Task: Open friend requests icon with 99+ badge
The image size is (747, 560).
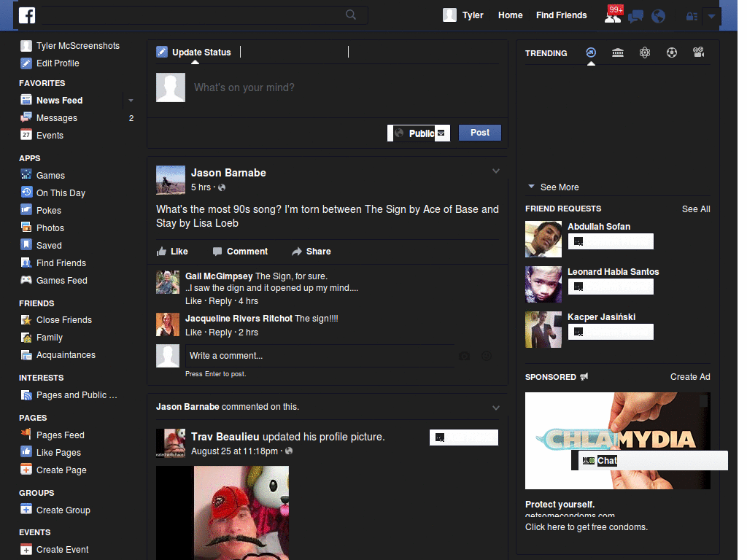Action: 613,15
